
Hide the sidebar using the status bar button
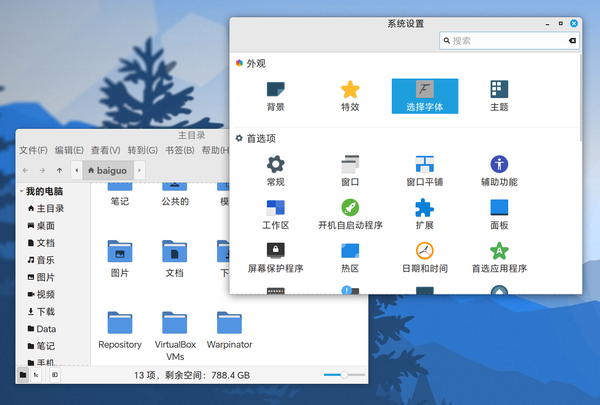point(55,375)
